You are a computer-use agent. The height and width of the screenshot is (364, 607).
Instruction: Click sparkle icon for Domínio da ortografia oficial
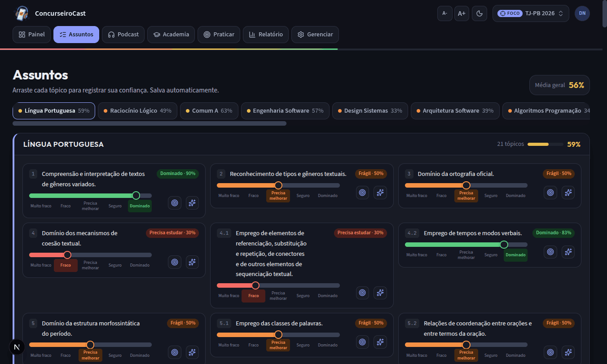[568, 193]
